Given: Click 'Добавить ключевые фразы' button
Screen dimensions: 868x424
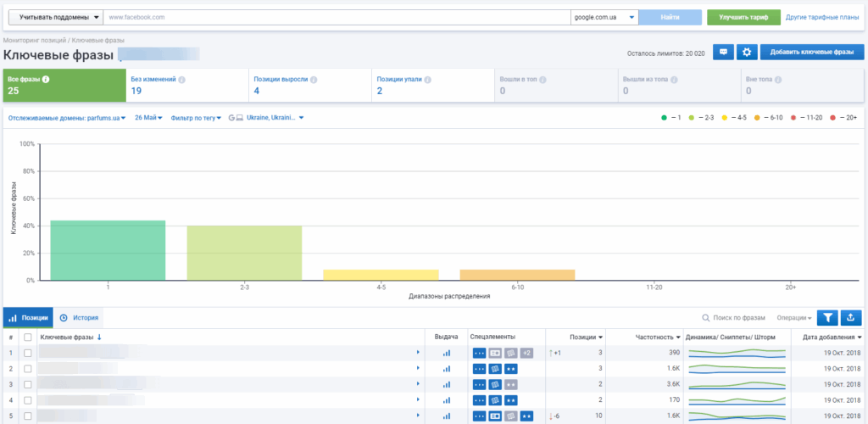Looking at the screenshot, I should coord(811,53).
